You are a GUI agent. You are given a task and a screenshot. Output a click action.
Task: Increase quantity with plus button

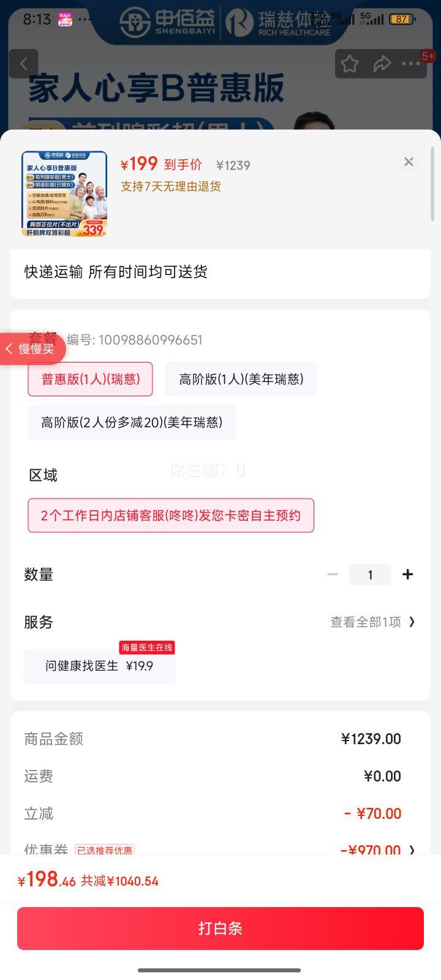(408, 575)
